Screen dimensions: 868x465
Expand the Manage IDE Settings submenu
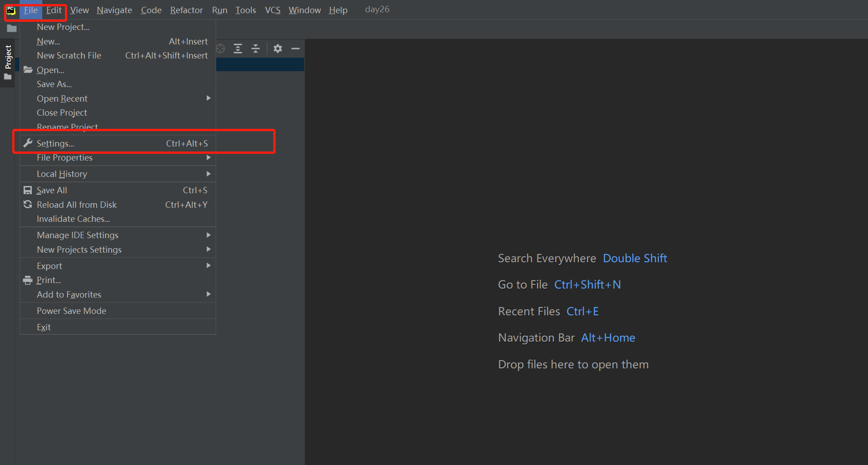tap(78, 235)
